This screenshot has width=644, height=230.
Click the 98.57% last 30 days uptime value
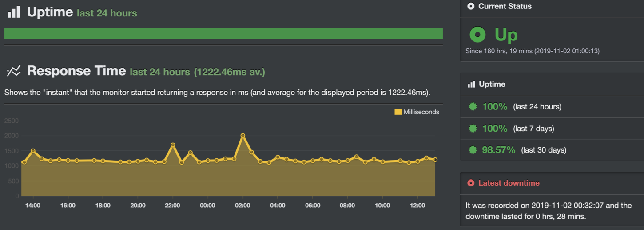tap(498, 150)
